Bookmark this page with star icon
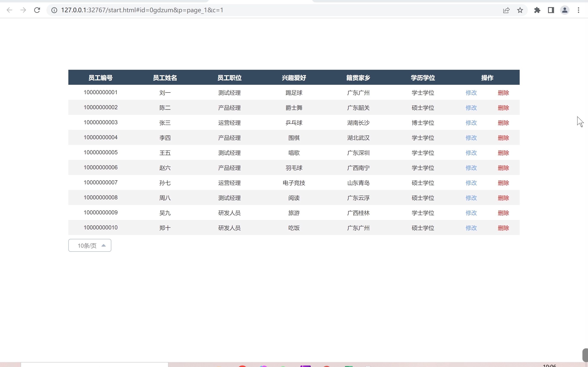588x367 pixels. pyautogui.click(x=520, y=10)
